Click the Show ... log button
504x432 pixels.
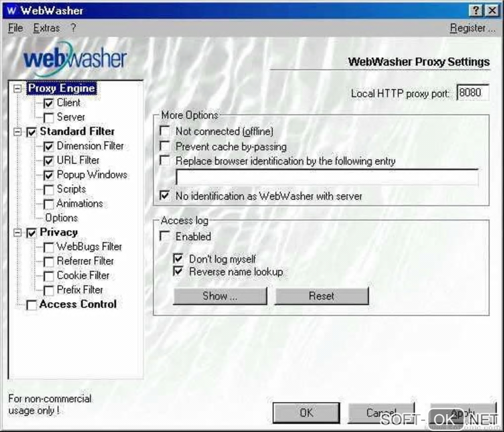tap(220, 296)
